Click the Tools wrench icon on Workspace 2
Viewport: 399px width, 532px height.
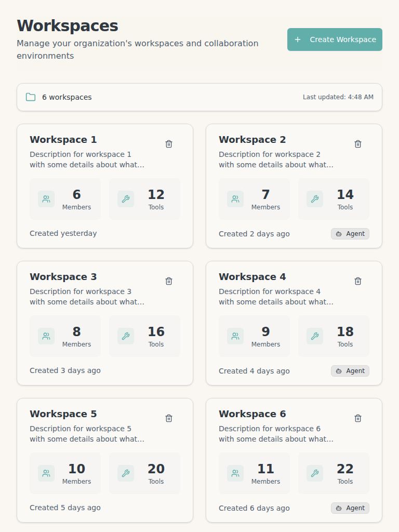coord(314,198)
